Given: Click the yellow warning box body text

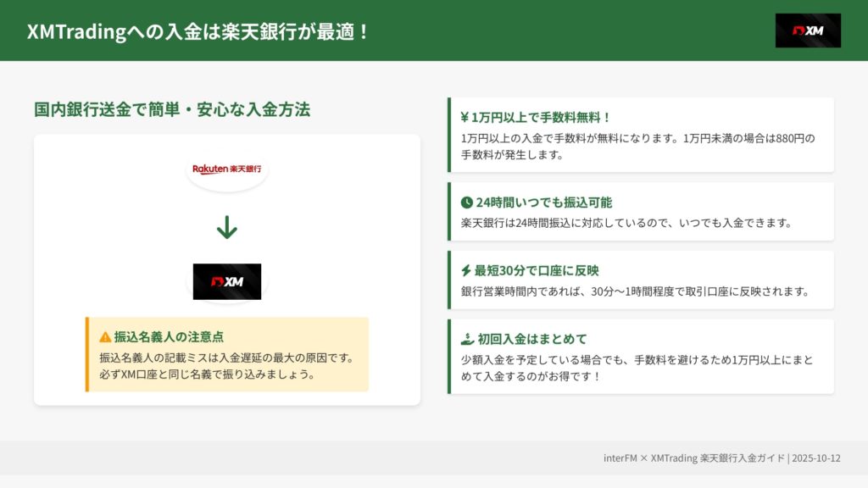Looking at the screenshot, I should coord(226,366).
